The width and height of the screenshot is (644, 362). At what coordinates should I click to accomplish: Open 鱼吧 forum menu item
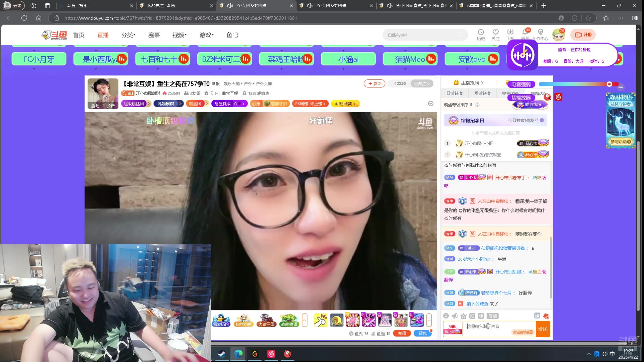[x=232, y=35]
